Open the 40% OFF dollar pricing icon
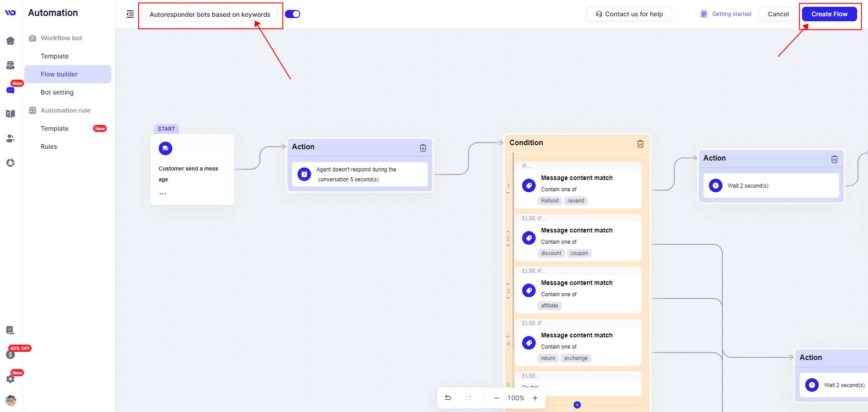The image size is (868, 412). (x=10, y=355)
